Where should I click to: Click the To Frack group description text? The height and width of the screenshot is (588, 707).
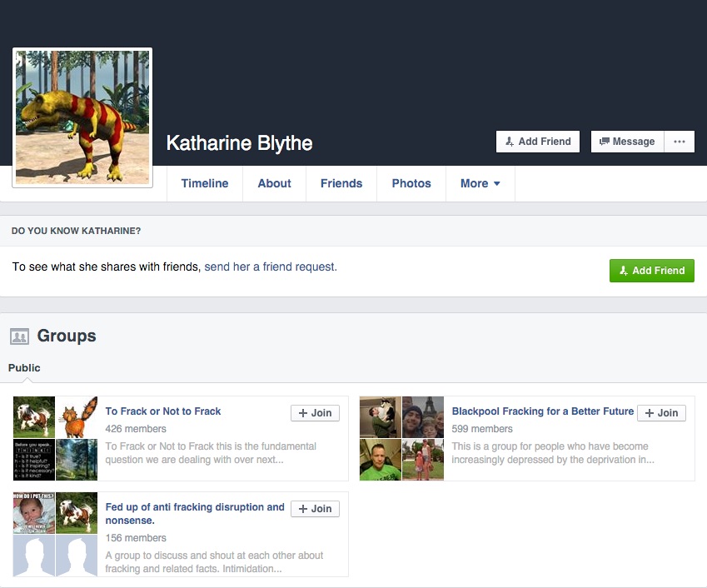tap(211, 453)
